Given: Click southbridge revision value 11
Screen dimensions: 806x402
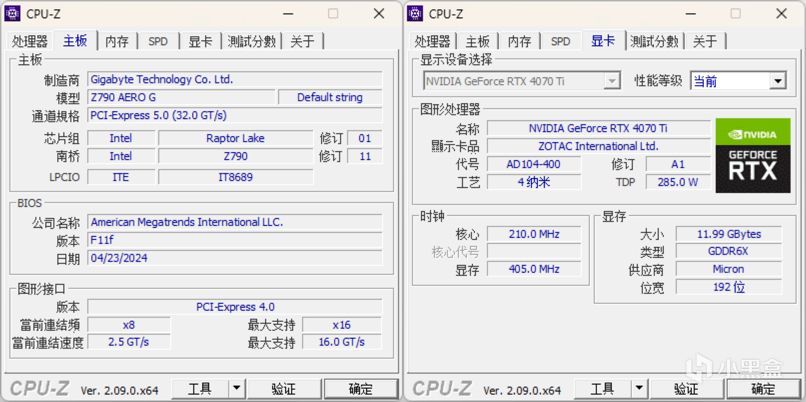Looking at the screenshot, I should (x=365, y=156).
